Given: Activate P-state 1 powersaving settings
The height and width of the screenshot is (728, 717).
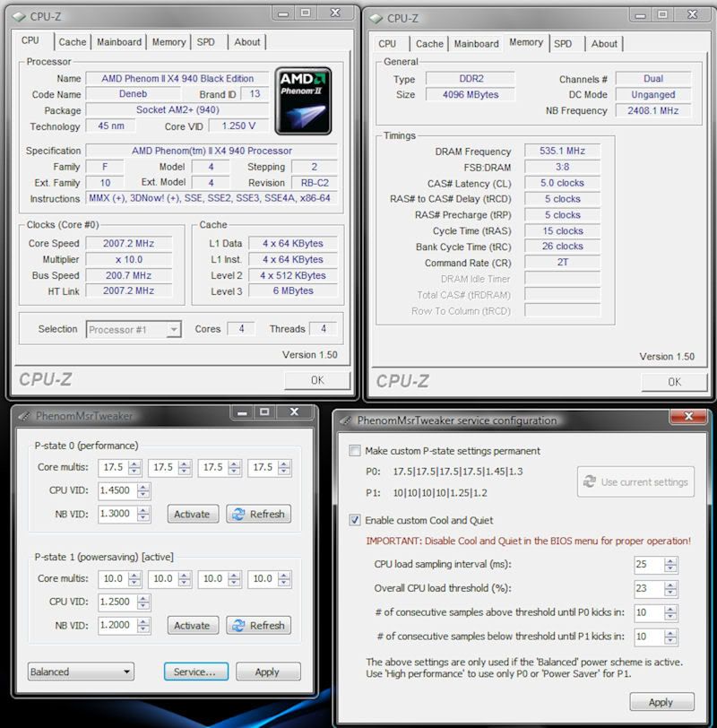Looking at the screenshot, I should pyautogui.click(x=192, y=626).
